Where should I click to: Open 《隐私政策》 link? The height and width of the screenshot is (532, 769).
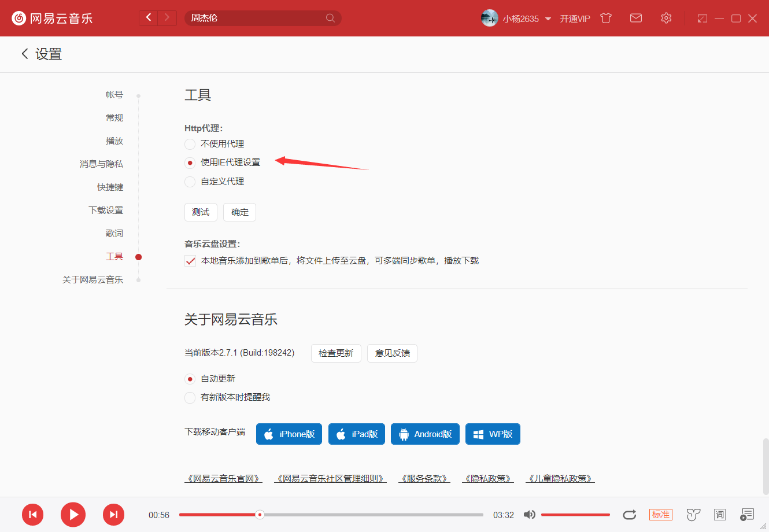click(488, 479)
